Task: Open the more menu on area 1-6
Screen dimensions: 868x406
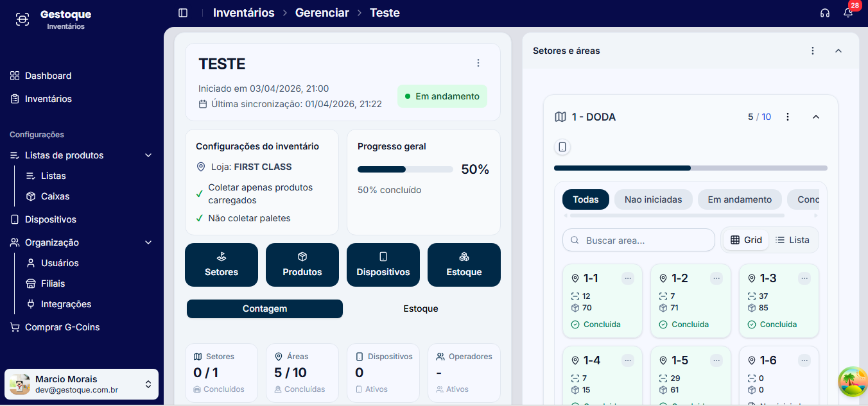Action: (x=804, y=360)
